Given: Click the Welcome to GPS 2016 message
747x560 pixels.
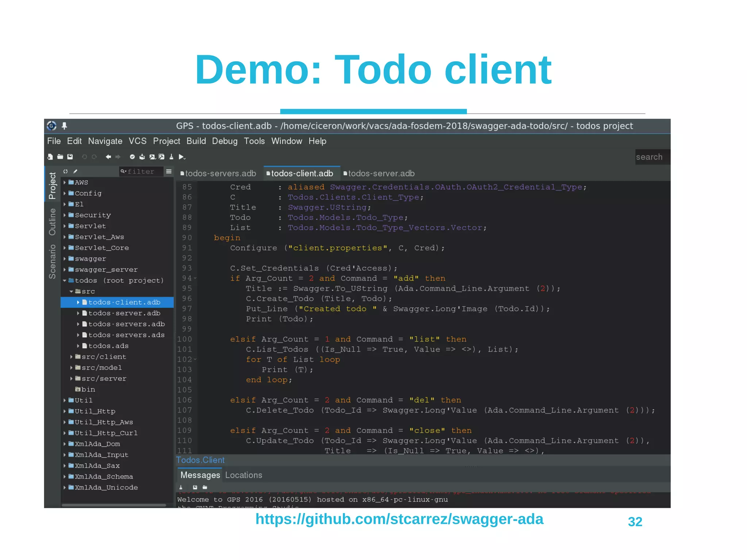Looking at the screenshot, I should (312, 500).
